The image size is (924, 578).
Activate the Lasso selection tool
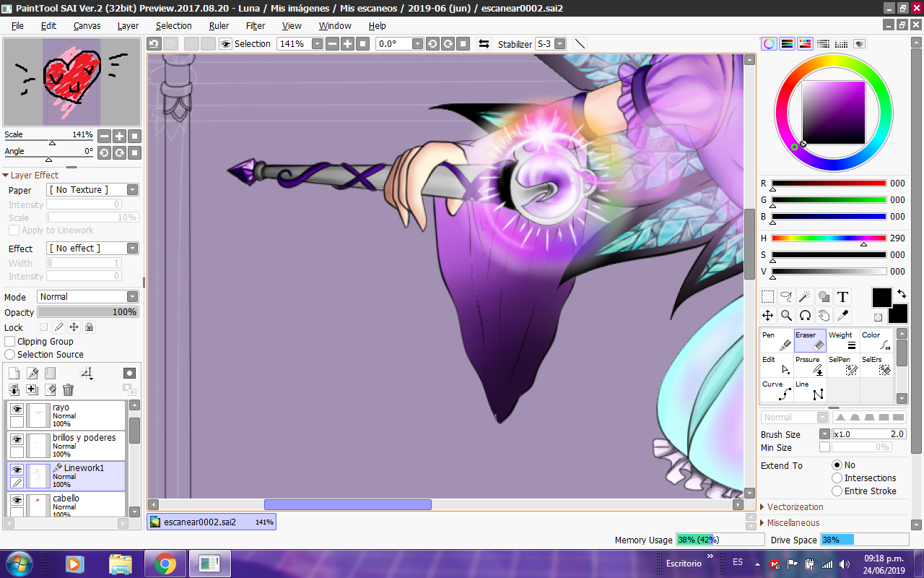786,297
